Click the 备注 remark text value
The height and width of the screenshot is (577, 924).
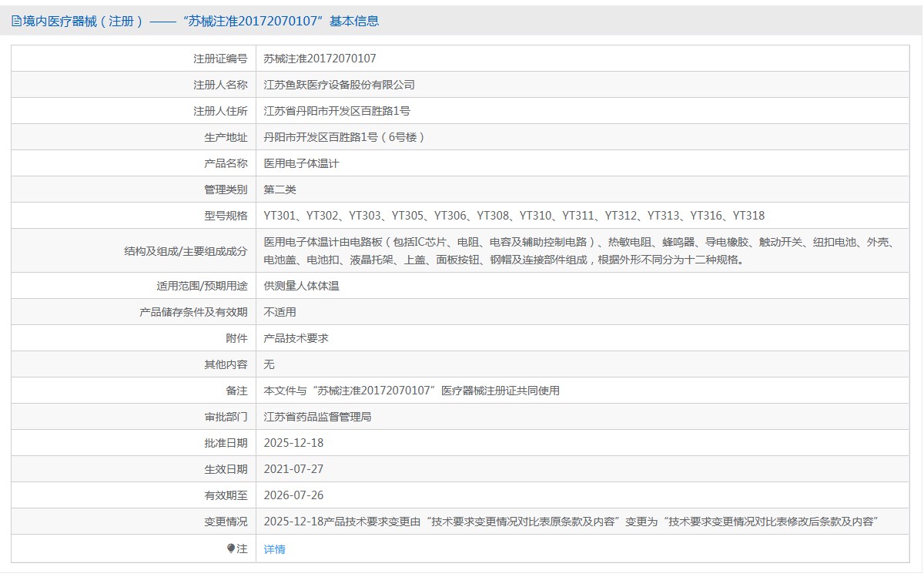(x=411, y=391)
